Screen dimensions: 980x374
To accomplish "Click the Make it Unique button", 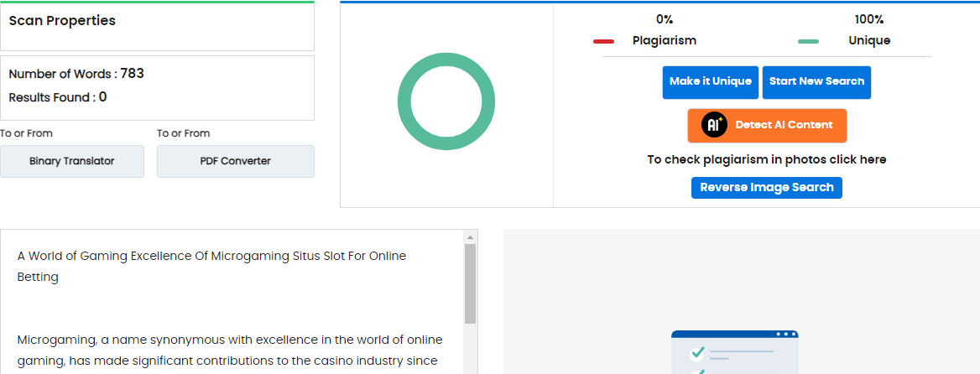I will (711, 82).
